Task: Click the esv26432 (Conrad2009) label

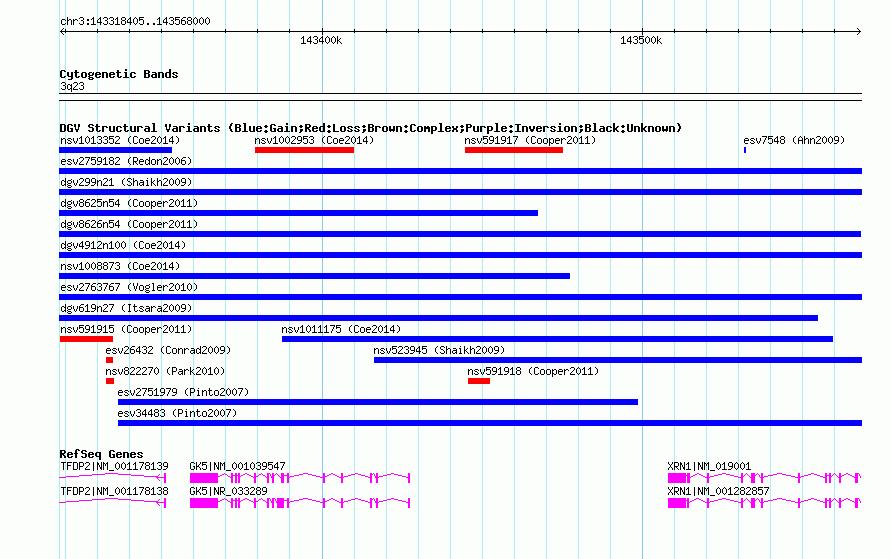Action: pyautogui.click(x=168, y=350)
